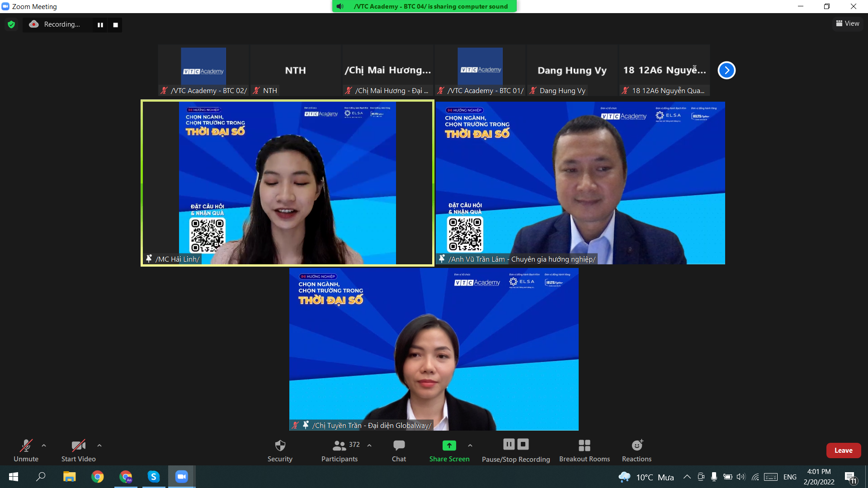Click the green encryption shield icon
The image size is (868, 488).
coord(11,24)
